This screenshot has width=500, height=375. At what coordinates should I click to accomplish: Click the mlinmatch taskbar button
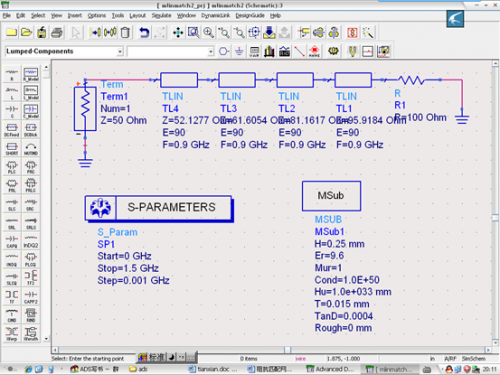coord(389,369)
